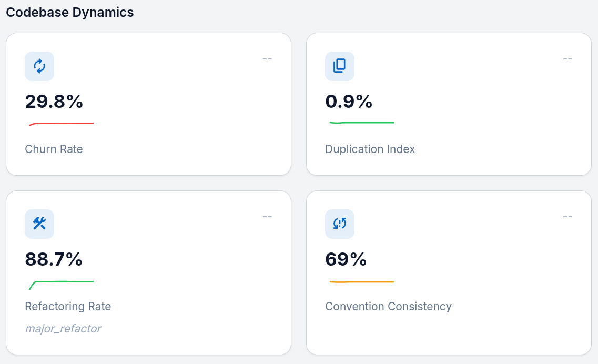This screenshot has width=598, height=364.
Task: Expand the Convention Consistency trend indicator
Action: point(567,216)
